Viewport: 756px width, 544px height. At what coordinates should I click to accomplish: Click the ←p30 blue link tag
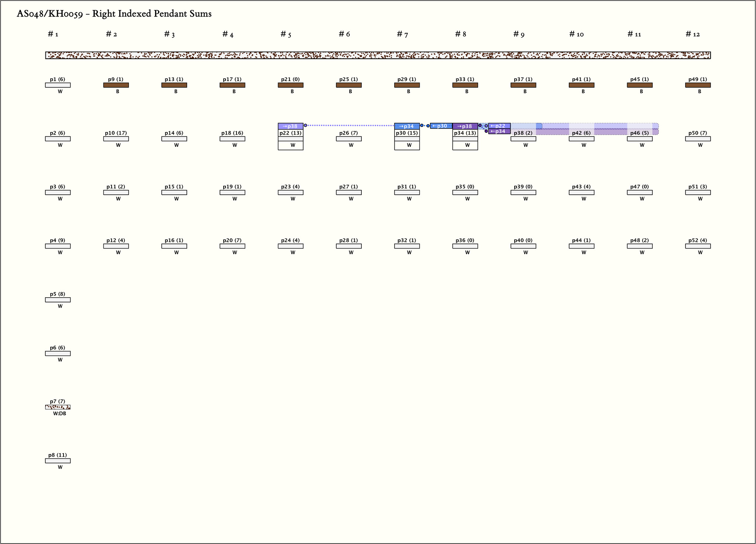tap(441, 126)
